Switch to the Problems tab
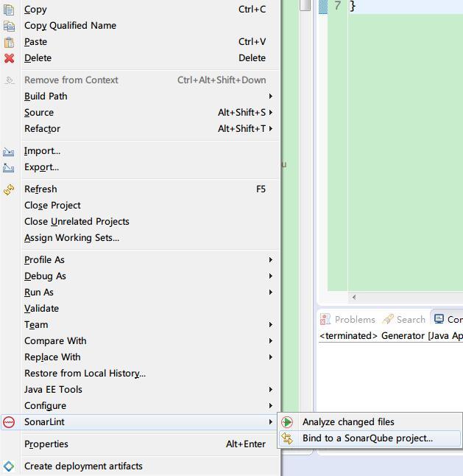This screenshot has height=476, width=463. 347,319
